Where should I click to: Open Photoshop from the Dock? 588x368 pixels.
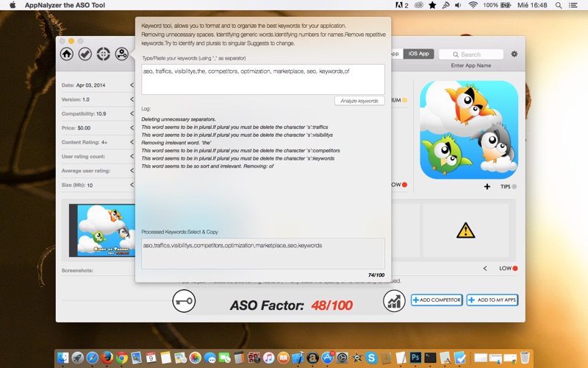(x=415, y=358)
